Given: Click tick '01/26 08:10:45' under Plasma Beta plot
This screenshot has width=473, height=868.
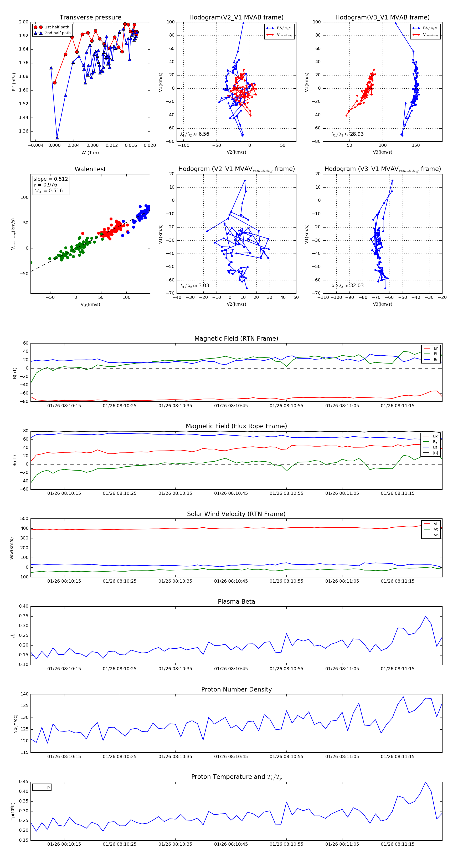Looking at the screenshot, I should [x=231, y=669].
